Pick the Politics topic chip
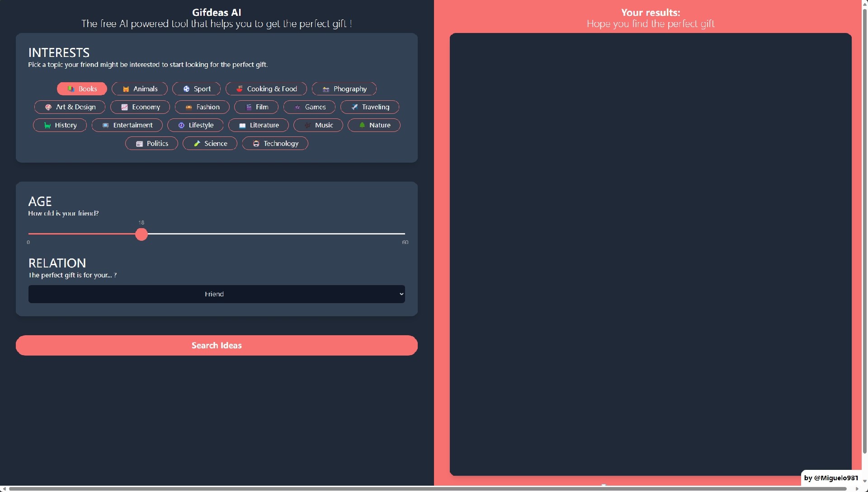Viewport: 868px width, 492px height. (151, 144)
